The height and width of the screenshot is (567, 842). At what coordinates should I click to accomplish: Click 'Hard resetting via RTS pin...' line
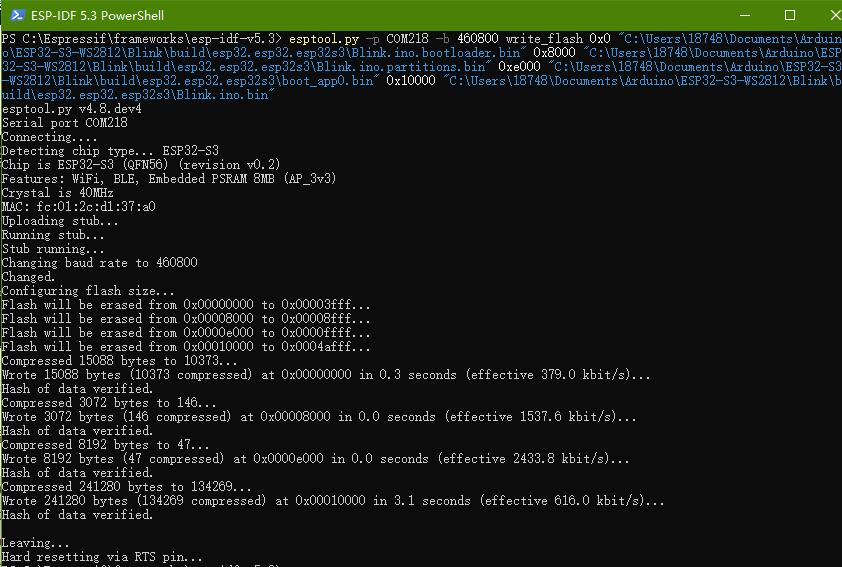[102, 557]
